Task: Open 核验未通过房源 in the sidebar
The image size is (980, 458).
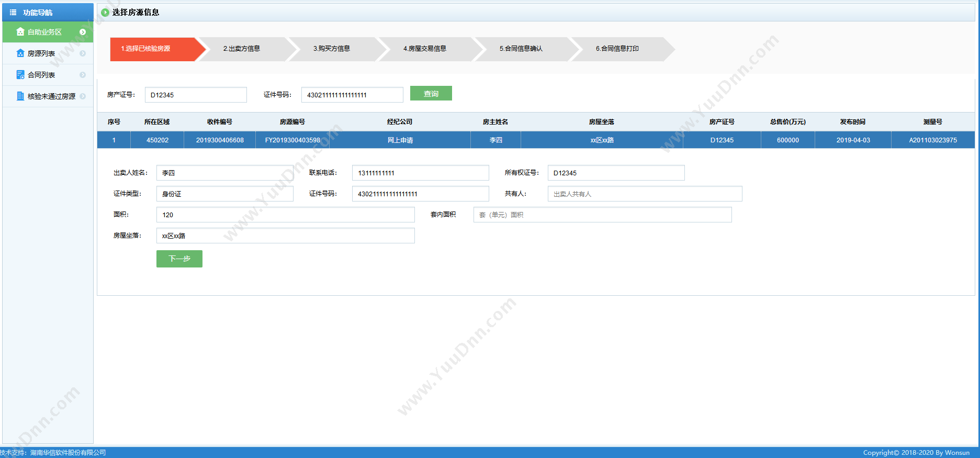Action: (x=48, y=96)
